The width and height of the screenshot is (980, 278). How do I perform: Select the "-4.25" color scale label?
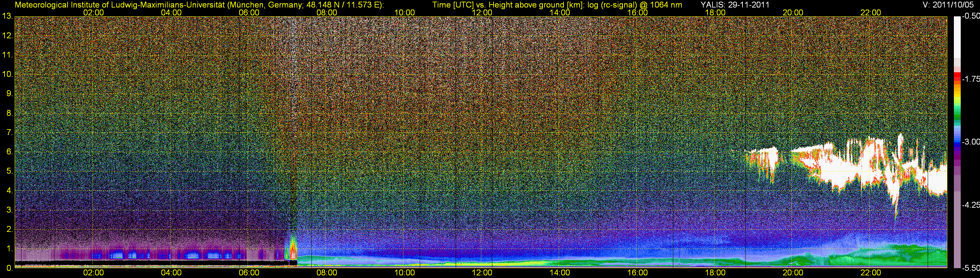point(971,205)
